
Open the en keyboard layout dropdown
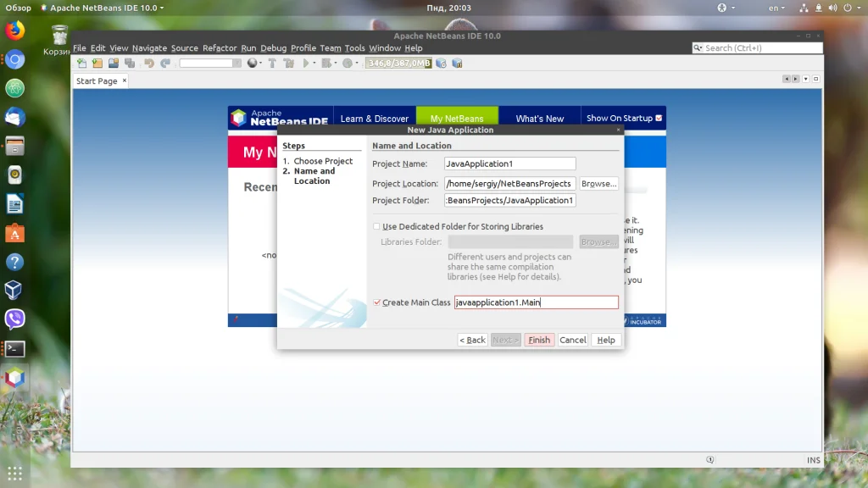(x=776, y=8)
